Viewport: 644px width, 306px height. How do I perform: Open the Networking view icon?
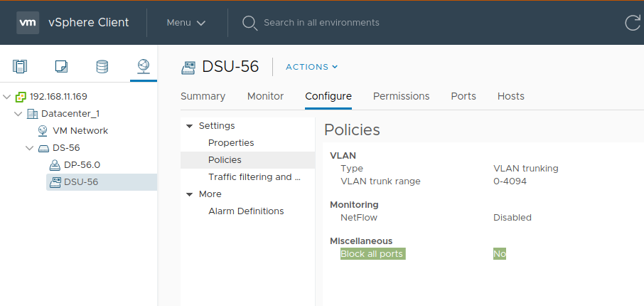click(x=144, y=65)
